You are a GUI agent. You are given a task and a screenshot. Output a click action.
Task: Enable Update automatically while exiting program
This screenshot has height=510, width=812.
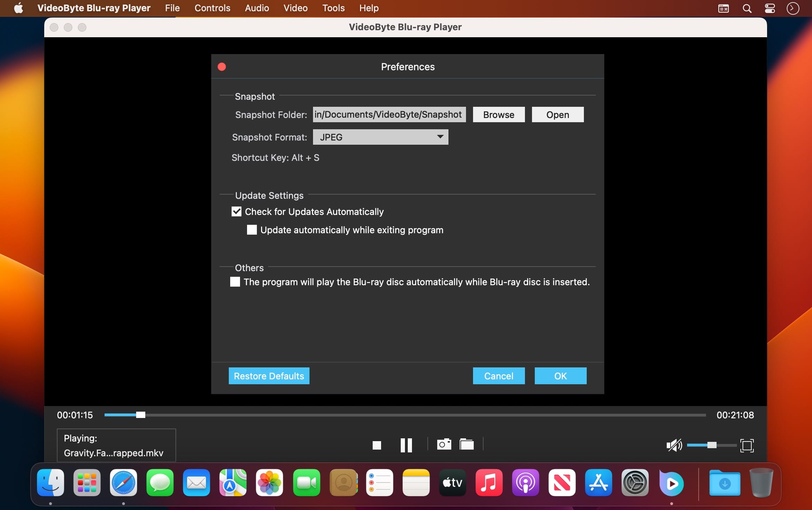click(252, 230)
